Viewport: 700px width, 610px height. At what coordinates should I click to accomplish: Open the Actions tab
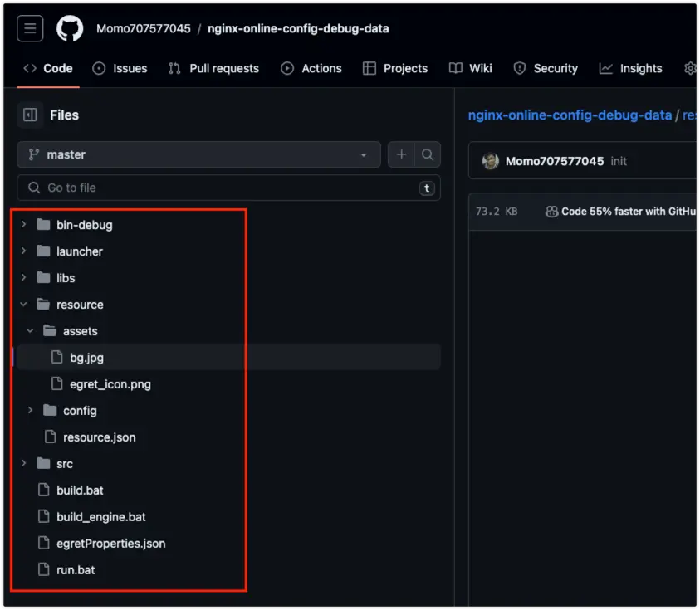coord(311,68)
